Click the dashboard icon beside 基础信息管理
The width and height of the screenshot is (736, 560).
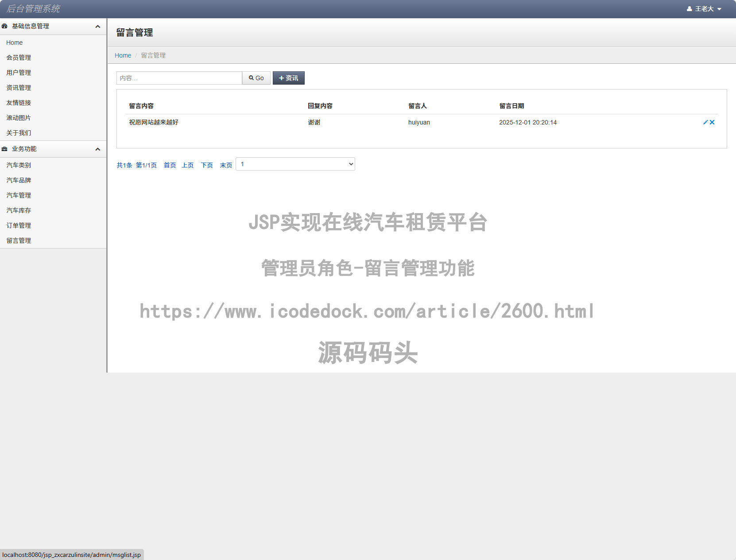point(4,26)
